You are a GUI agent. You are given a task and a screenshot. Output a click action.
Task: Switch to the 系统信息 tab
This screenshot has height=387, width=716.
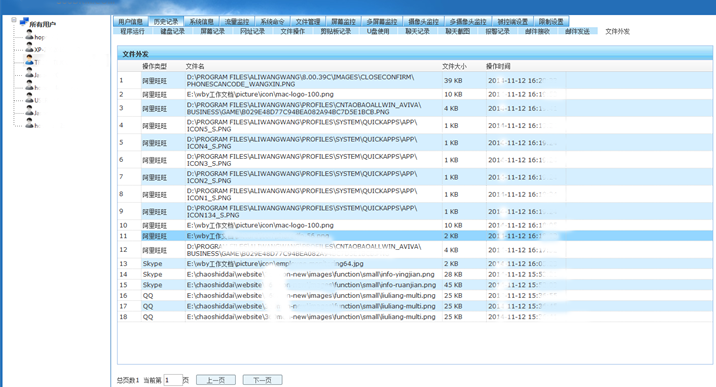pyautogui.click(x=201, y=21)
